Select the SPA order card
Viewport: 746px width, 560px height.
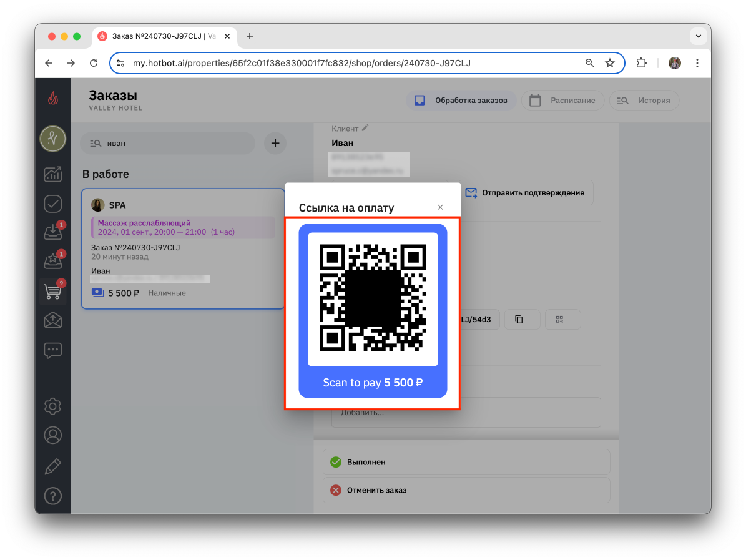coord(183,249)
